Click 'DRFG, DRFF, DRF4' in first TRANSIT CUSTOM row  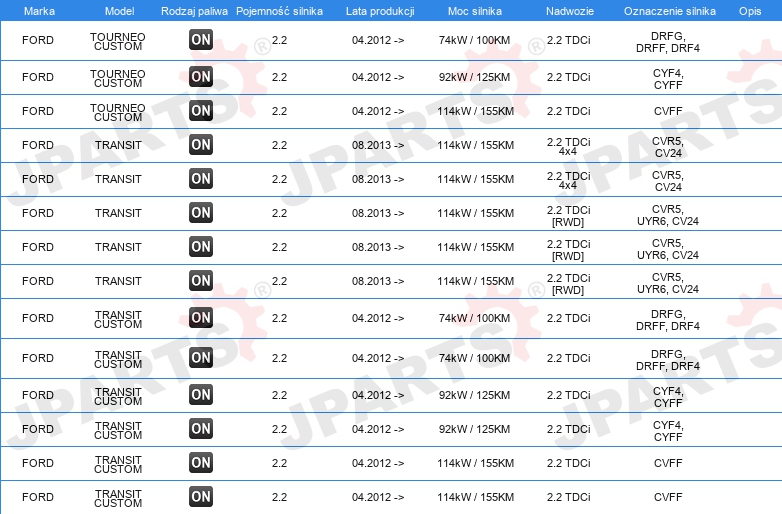point(668,320)
